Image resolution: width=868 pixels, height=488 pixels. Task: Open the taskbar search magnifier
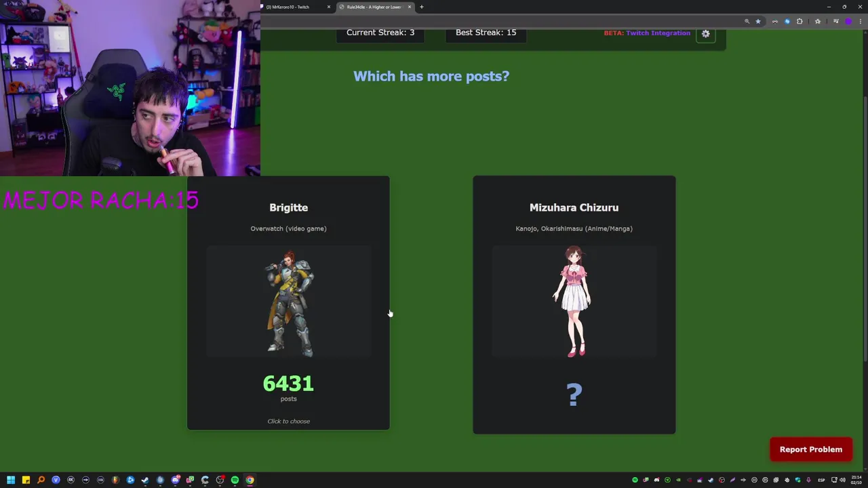[x=41, y=480]
